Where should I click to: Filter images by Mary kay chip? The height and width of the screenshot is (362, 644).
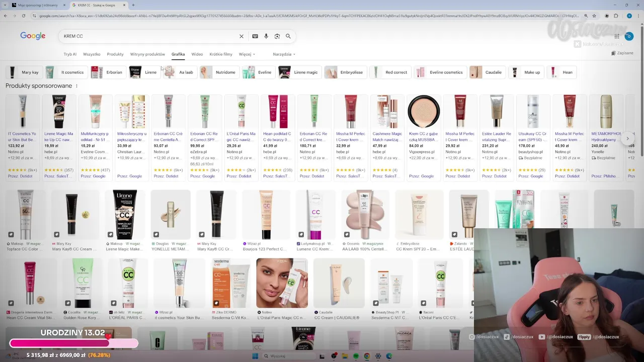tap(24, 72)
